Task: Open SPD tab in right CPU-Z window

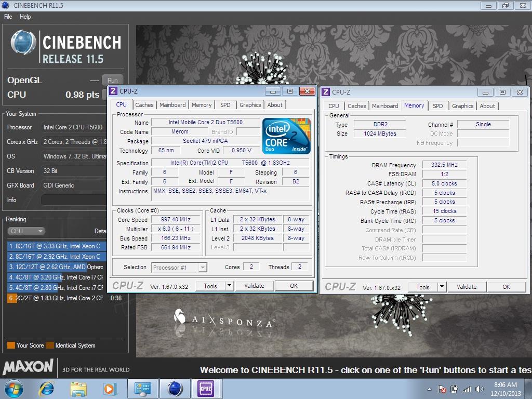Action: (437, 106)
